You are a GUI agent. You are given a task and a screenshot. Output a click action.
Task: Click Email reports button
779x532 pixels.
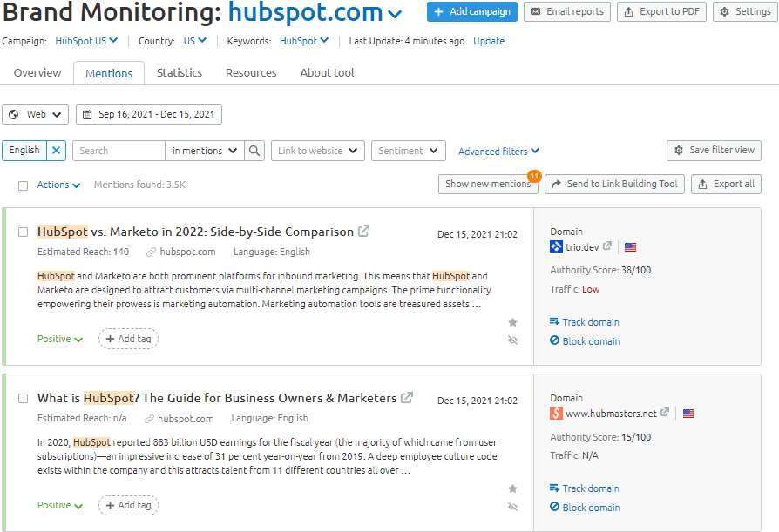567,11
